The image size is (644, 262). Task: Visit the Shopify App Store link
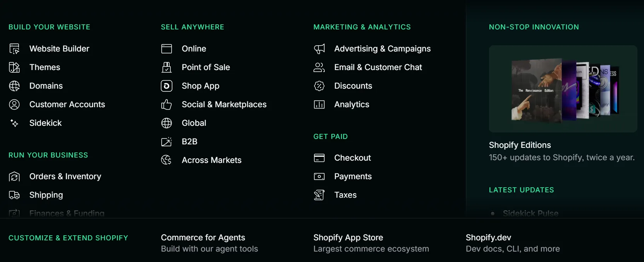point(348,238)
